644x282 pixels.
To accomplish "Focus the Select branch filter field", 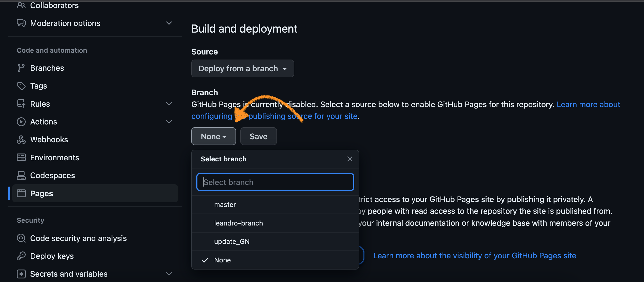I will tap(275, 182).
